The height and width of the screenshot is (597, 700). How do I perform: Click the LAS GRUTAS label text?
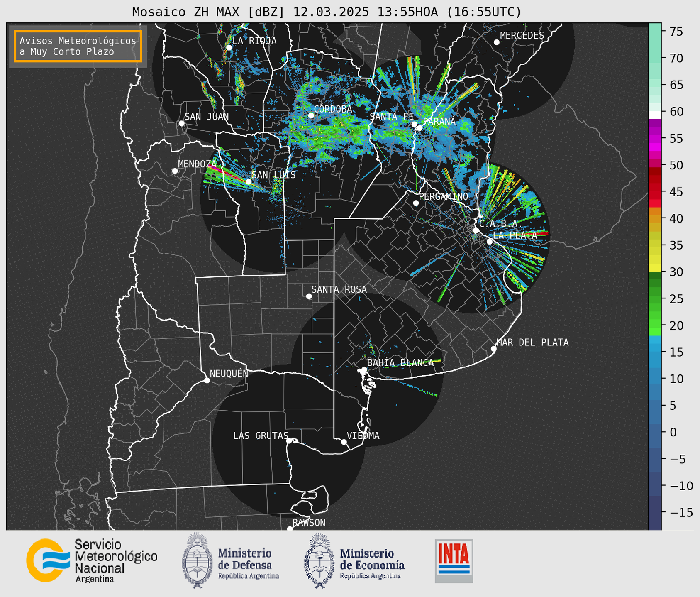pos(261,436)
